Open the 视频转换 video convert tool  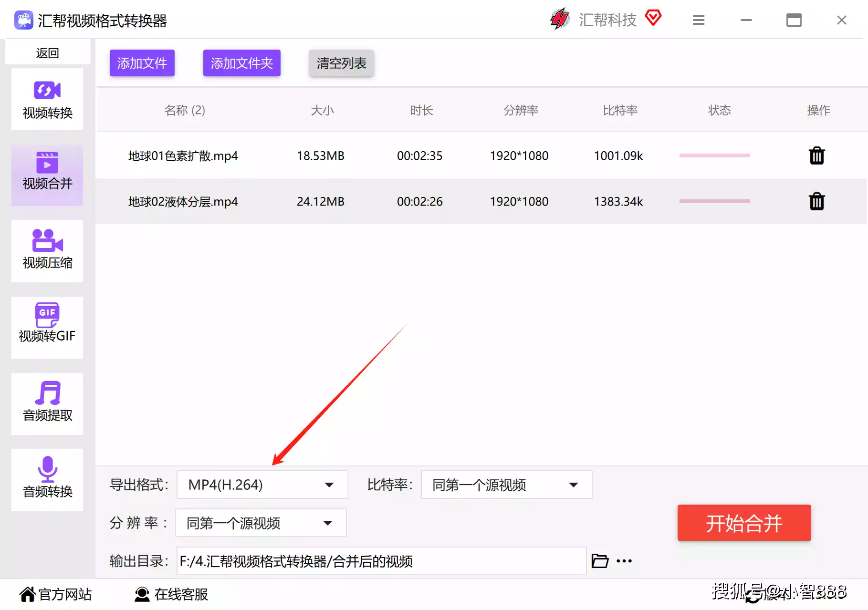[47, 99]
